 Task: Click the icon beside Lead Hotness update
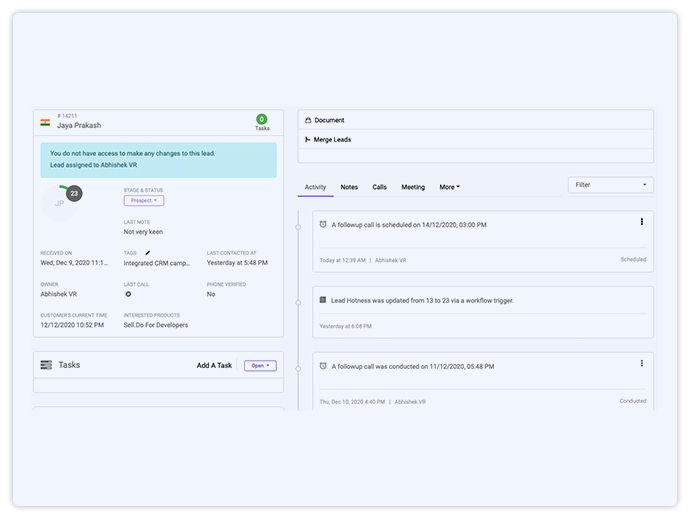click(x=323, y=300)
